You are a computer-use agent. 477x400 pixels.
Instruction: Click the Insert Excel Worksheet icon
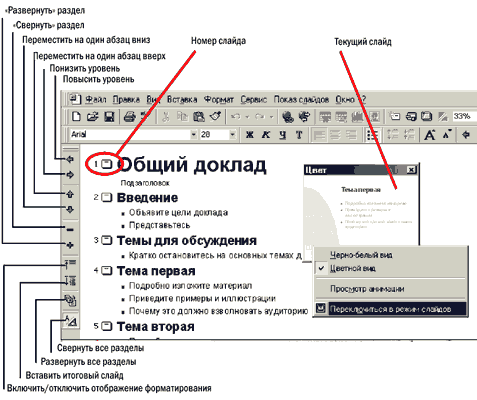[x=341, y=116]
